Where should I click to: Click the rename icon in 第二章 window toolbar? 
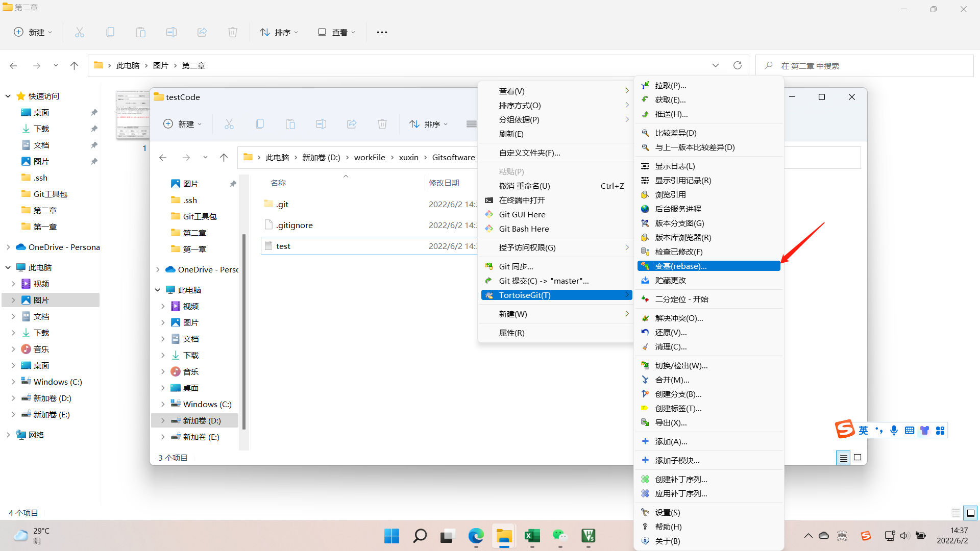(171, 32)
